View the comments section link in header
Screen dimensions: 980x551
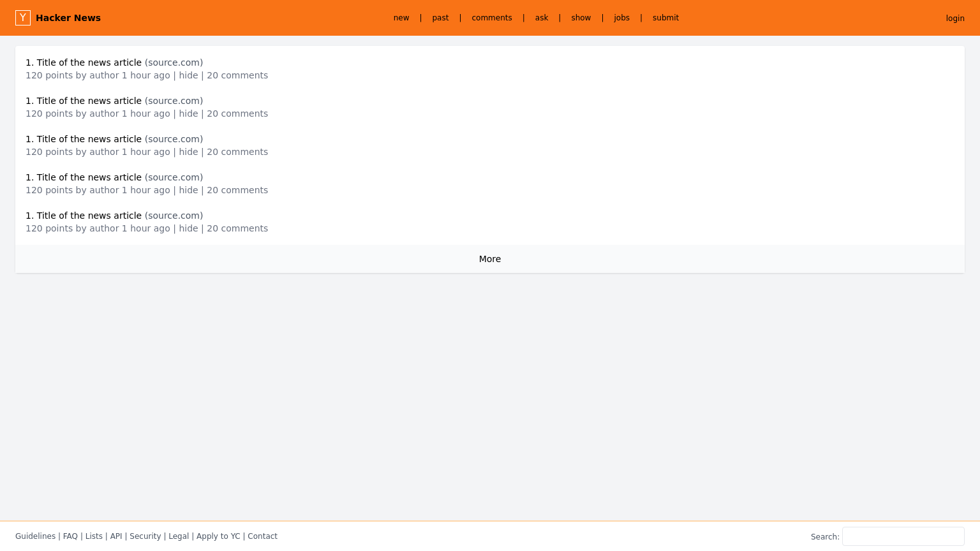(492, 18)
